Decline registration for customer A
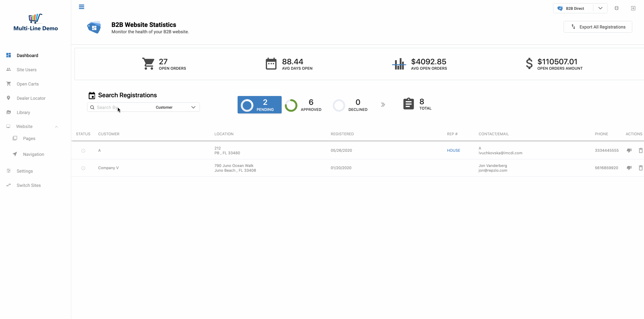This screenshot has height=319, width=644. (x=629, y=150)
